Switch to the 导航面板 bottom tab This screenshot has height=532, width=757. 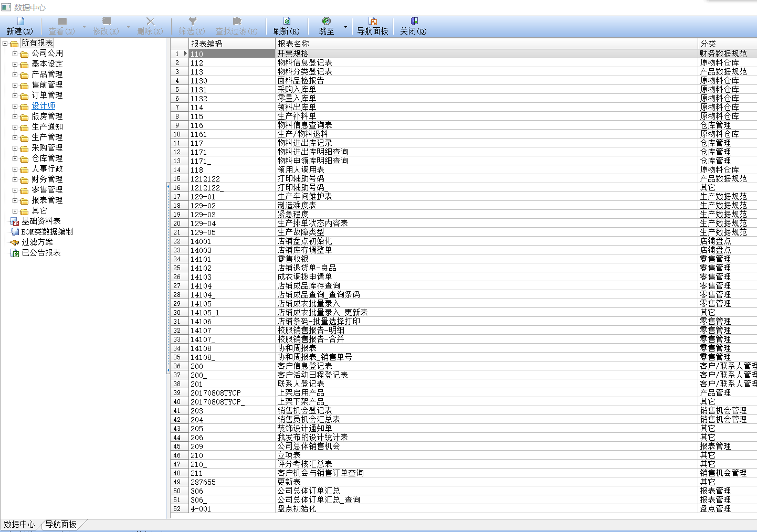pyautogui.click(x=61, y=524)
